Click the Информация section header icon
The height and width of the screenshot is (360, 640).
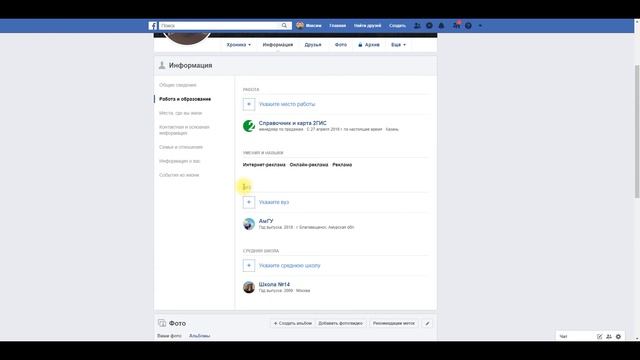coord(162,65)
